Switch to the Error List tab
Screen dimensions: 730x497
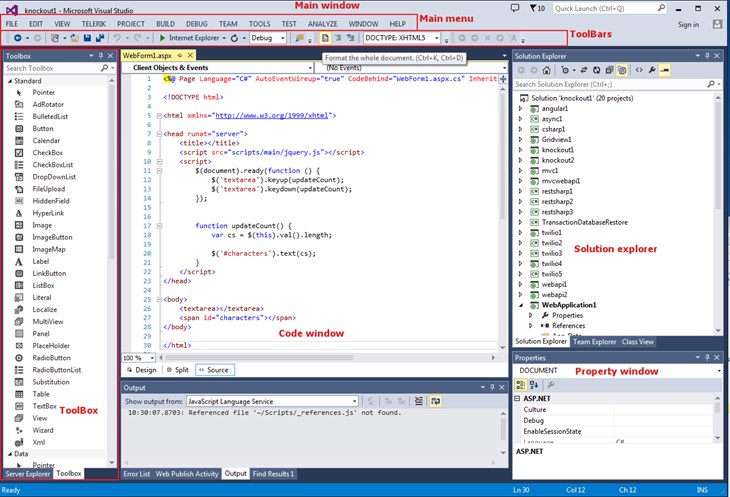(136, 474)
